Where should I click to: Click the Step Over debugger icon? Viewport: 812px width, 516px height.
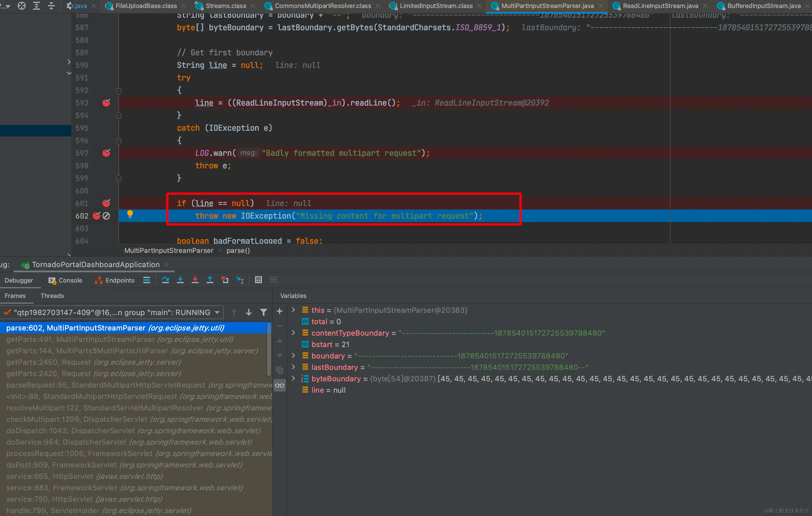pyautogui.click(x=165, y=280)
